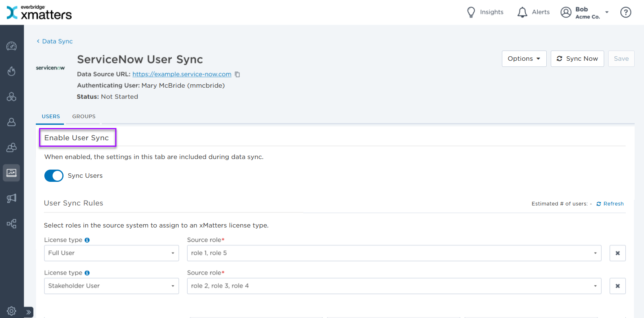Copy the Data Source URL with clipboard icon
This screenshot has width=644, height=318.
pyautogui.click(x=237, y=74)
